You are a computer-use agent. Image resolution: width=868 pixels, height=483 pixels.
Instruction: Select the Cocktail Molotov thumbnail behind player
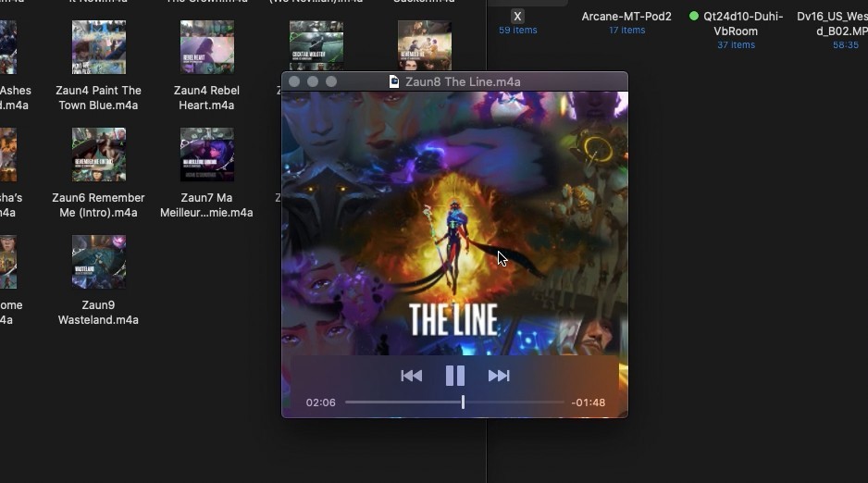[x=316, y=45]
